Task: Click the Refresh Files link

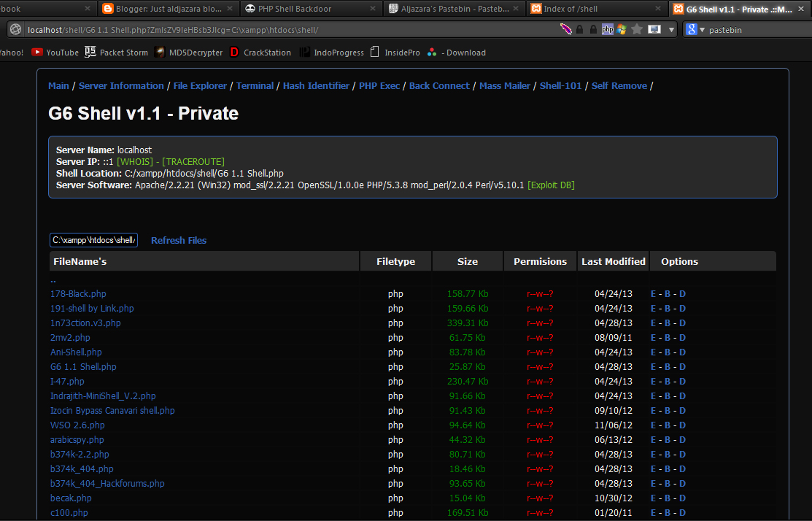Action: (178, 240)
